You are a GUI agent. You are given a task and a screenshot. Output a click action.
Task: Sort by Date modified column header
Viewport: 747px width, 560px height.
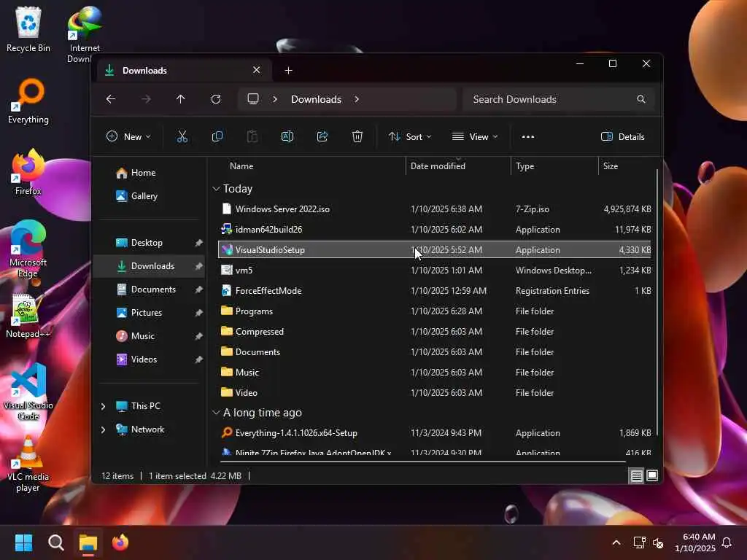click(458, 166)
